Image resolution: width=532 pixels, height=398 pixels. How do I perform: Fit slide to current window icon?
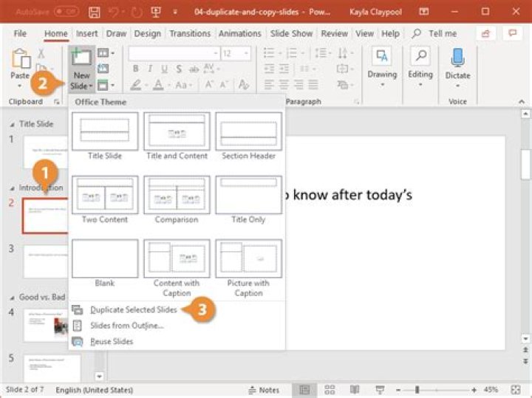(516, 390)
